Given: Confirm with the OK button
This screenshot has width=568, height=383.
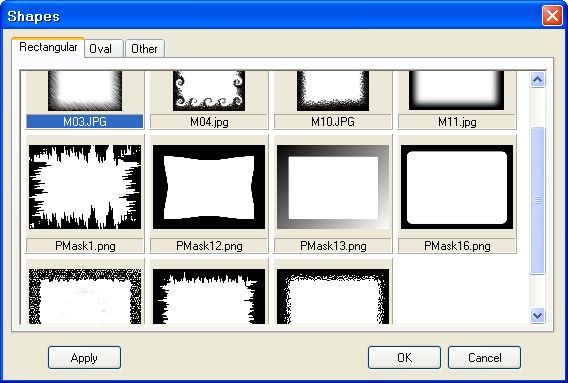Looking at the screenshot, I should (404, 358).
